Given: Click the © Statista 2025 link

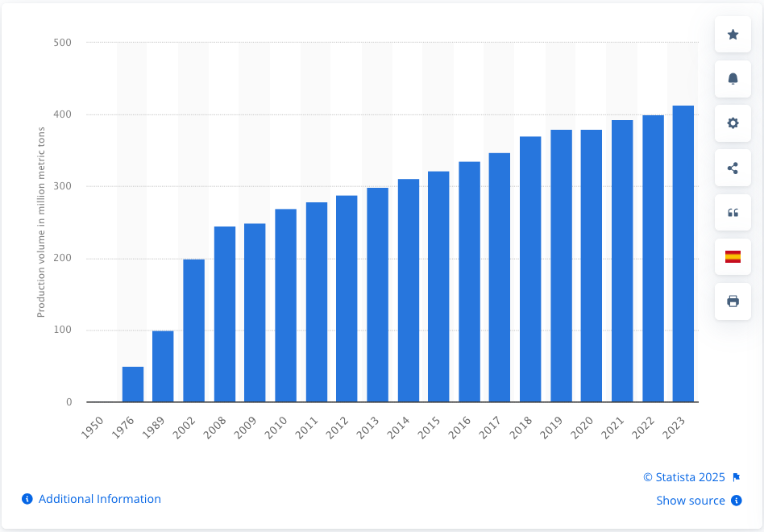Looking at the screenshot, I should [684, 477].
